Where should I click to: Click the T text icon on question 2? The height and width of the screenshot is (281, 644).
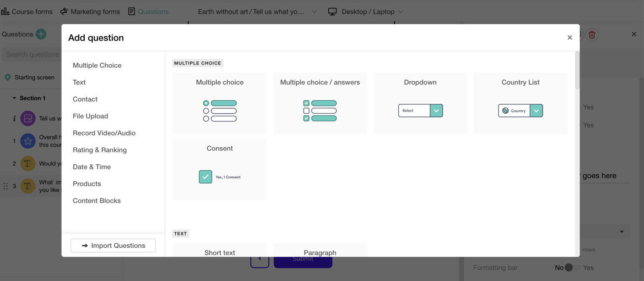click(x=28, y=163)
